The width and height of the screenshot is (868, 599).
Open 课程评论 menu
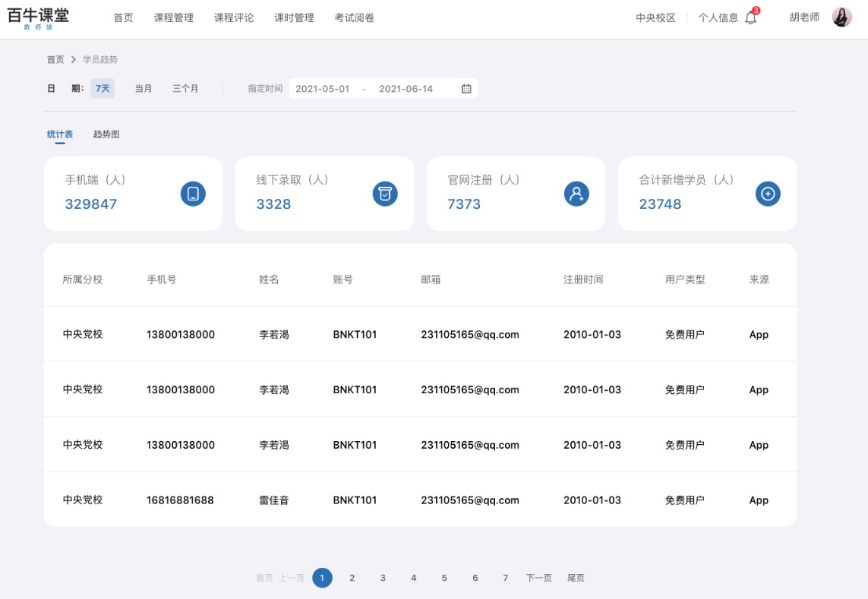(234, 17)
